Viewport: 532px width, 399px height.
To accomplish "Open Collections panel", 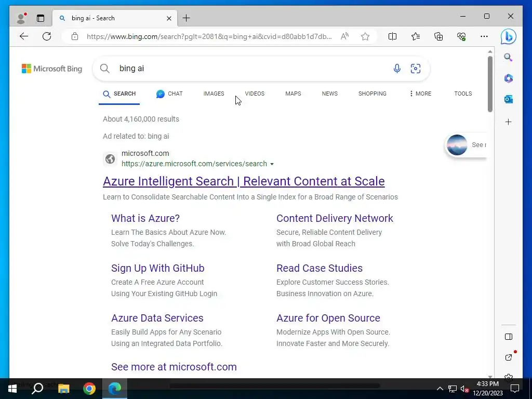I will [438, 36].
